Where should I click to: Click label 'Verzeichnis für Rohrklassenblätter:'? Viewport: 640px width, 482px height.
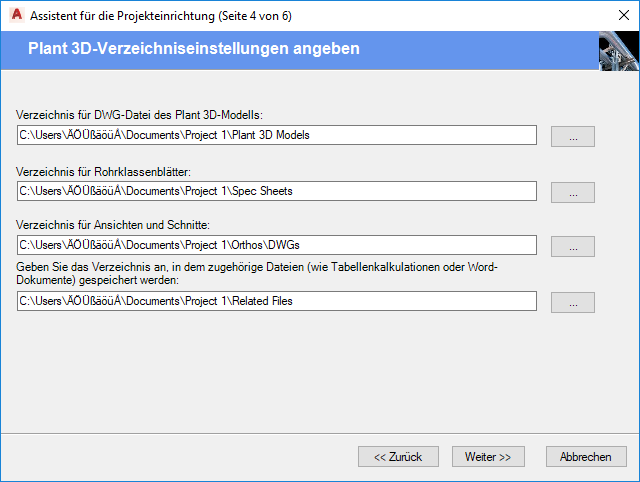point(103,172)
